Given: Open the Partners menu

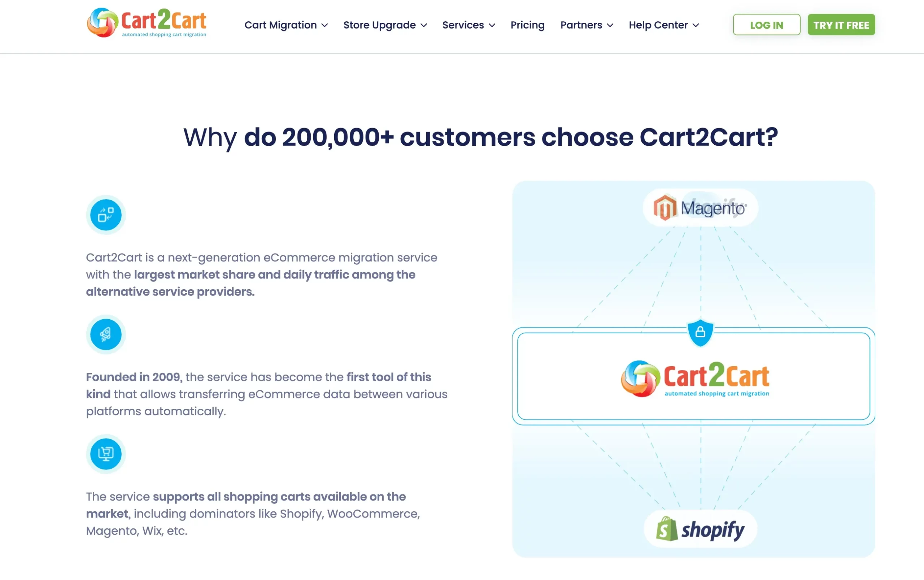Looking at the screenshot, I should pos(587,25).
